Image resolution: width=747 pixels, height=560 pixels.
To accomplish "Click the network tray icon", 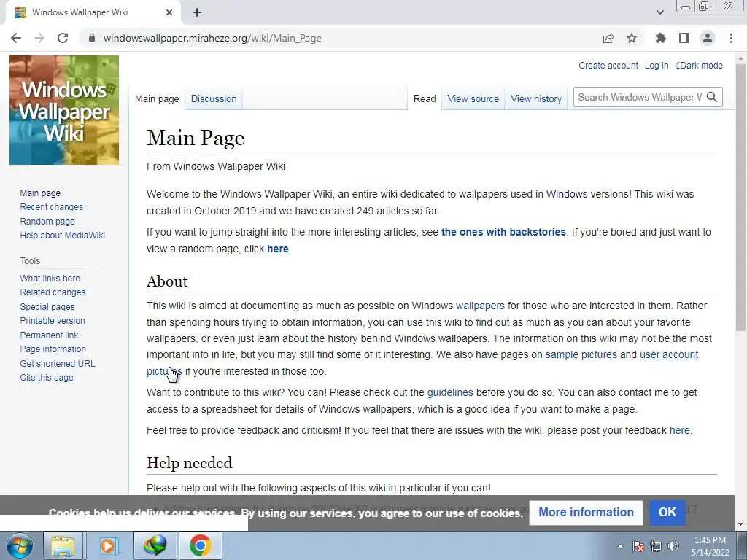I will pyautogui.click(x=656, y=546).
